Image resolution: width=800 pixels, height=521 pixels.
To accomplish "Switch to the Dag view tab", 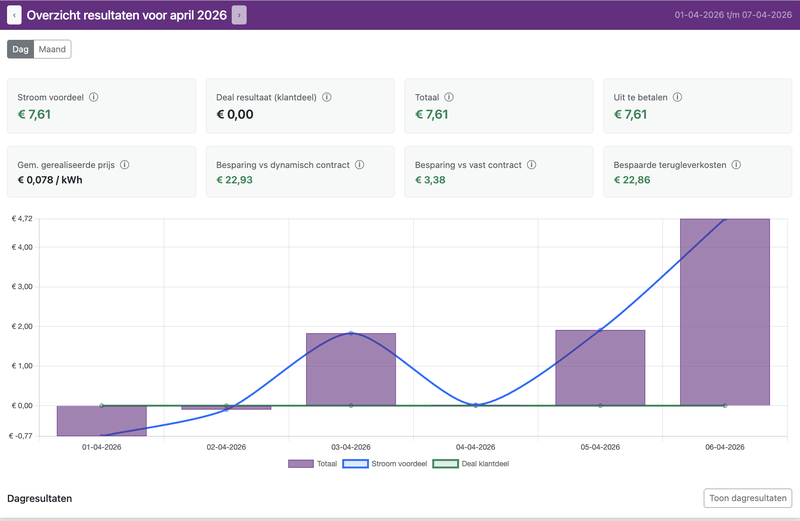I will pyautogui.click(x=20, y=49).
